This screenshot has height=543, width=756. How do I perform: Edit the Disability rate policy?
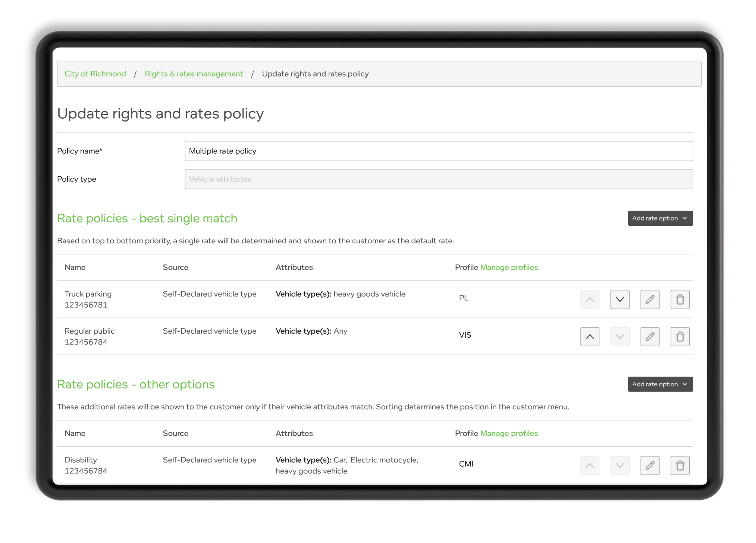[x=650, y=465]
